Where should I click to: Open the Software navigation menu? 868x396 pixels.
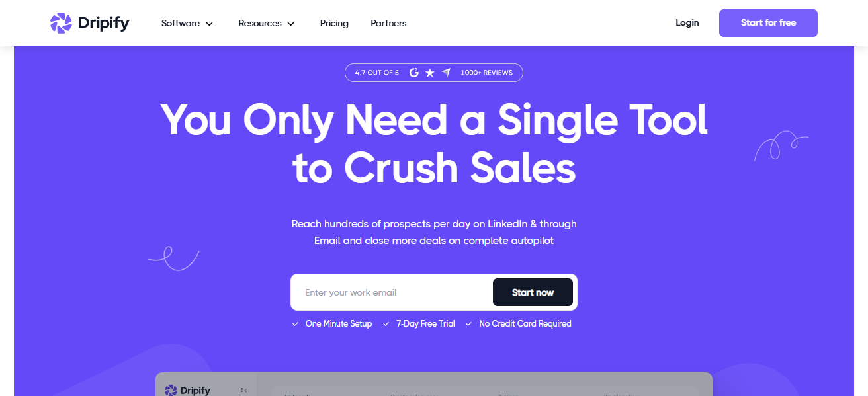click(187, 23)
